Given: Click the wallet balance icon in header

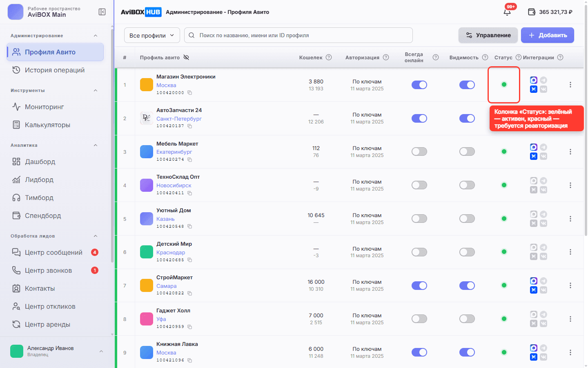Looking at the screenshot, I should point(532,12).
